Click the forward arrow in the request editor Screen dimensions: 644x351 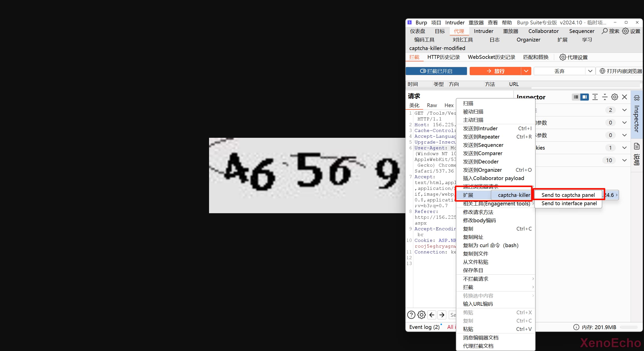442,315
